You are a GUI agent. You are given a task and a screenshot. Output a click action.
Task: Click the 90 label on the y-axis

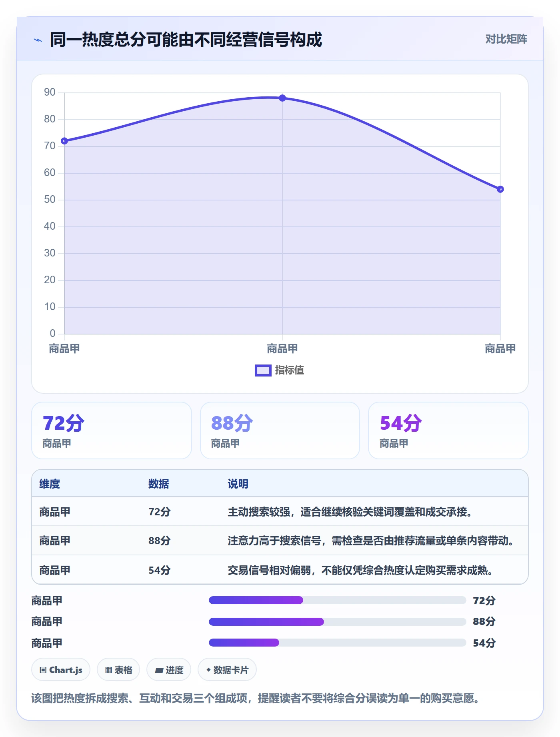[x=50, y=92]
